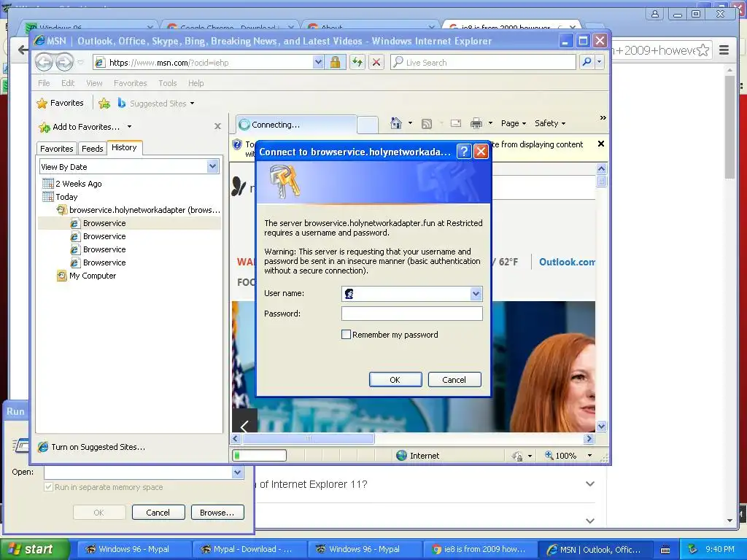Click Cancel in the Run dialog
The height and width of the screenshot is (560, 747).
tap(158, 513)
